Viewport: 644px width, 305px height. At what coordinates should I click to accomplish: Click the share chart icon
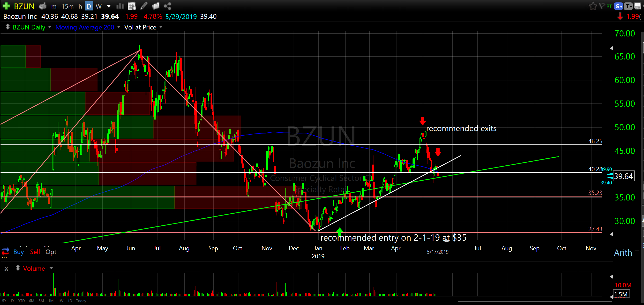click(167, 6)
